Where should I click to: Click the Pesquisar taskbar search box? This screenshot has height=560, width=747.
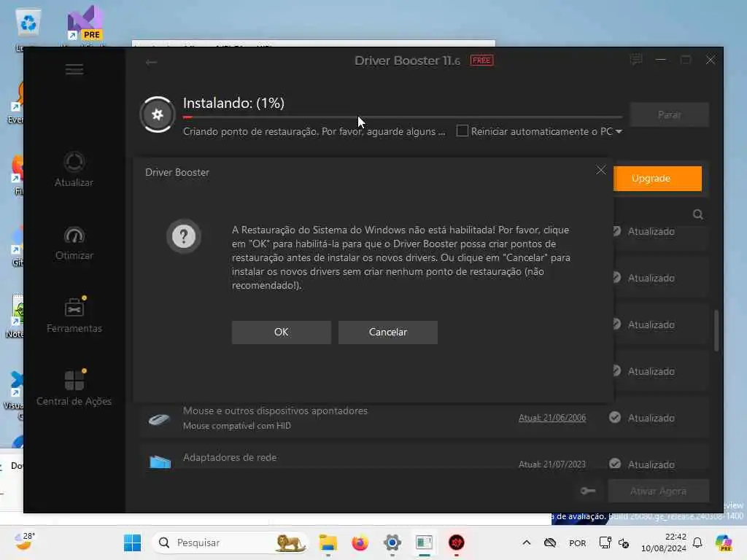230,542
